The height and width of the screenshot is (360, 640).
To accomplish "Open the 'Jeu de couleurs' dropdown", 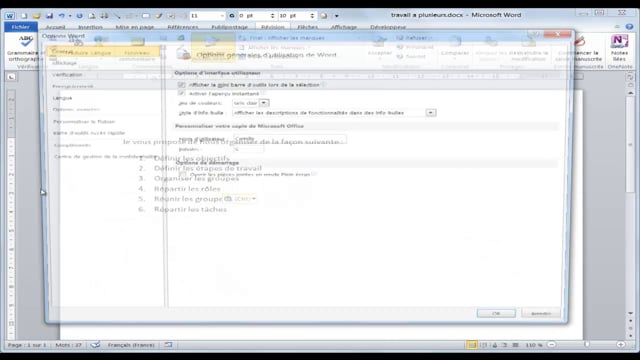I will pos(264,103).
